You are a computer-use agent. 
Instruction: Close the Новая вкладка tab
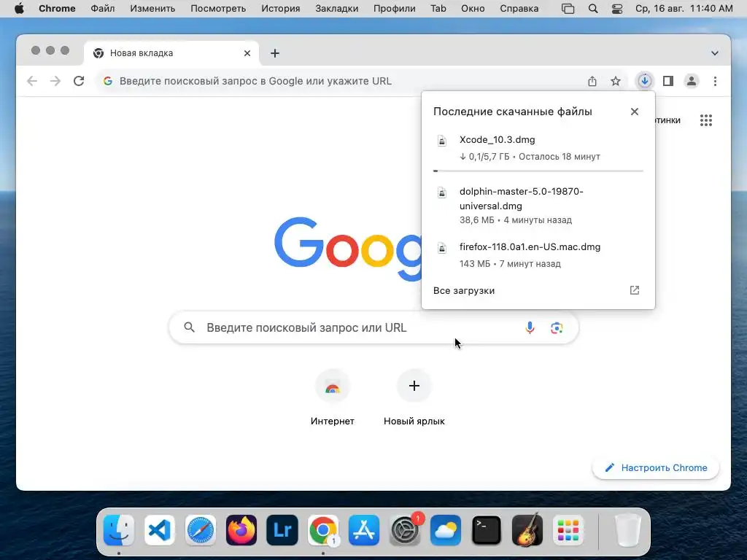tap(247, 53)
